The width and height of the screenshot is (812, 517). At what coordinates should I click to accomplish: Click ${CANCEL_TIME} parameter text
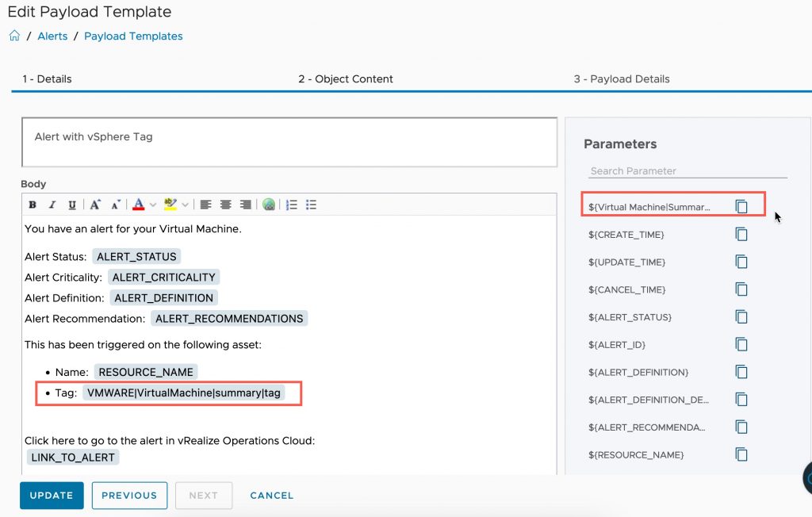[626, 289]
